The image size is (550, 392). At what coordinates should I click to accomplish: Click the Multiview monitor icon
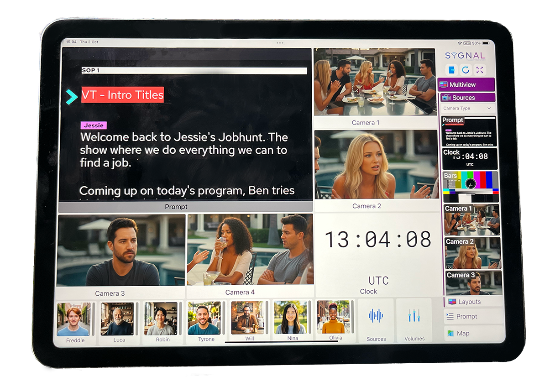tap(443, 84)
